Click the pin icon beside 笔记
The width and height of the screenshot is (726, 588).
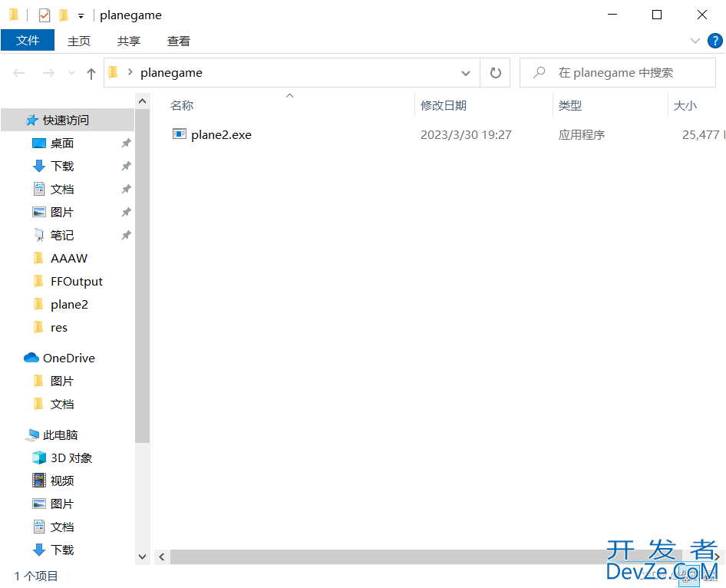(126, 235)
